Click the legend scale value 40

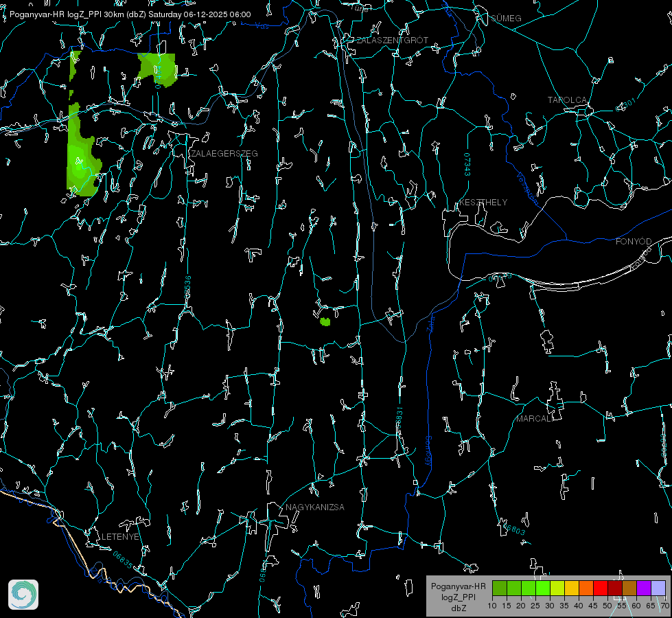[579, 606]
